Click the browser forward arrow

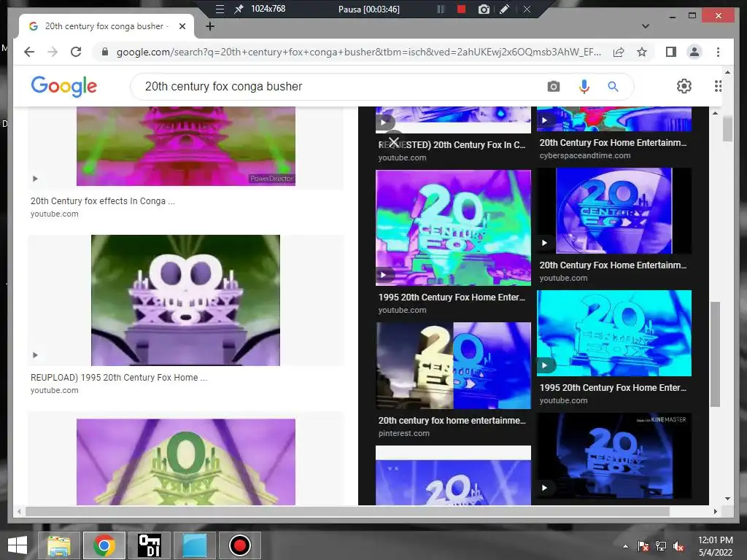[x=53, y=52]
